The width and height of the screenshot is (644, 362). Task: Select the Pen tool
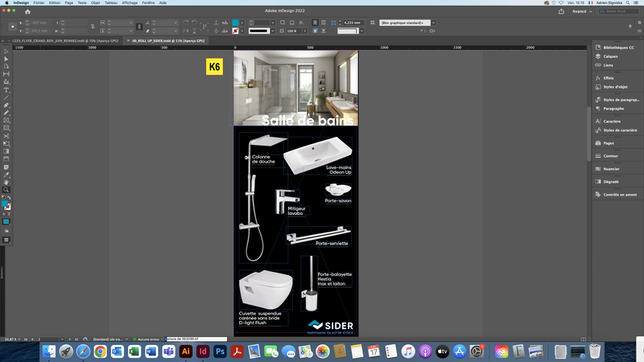[x=6, y=105]
